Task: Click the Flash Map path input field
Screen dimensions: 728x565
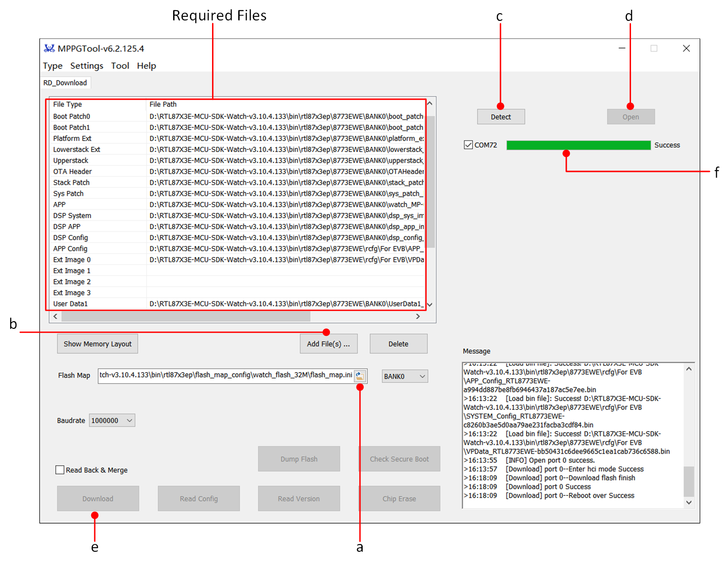Action: [225, 376]
